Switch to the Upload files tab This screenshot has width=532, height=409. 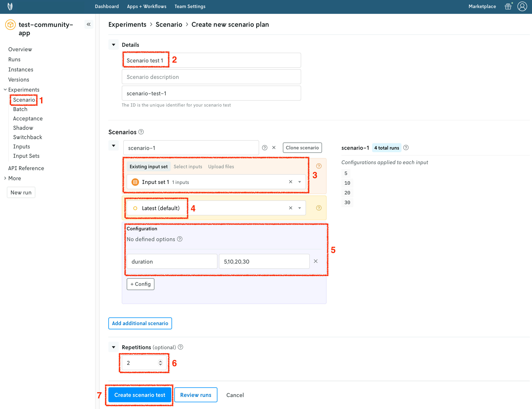pyautogui.click(x=221, y=167)
